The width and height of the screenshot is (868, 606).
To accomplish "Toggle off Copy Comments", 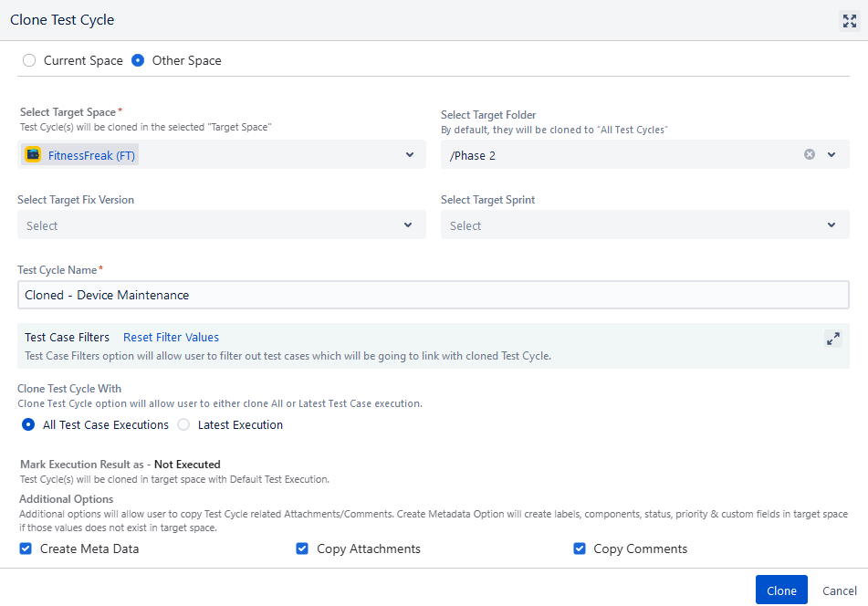I will tap(580, 549).
